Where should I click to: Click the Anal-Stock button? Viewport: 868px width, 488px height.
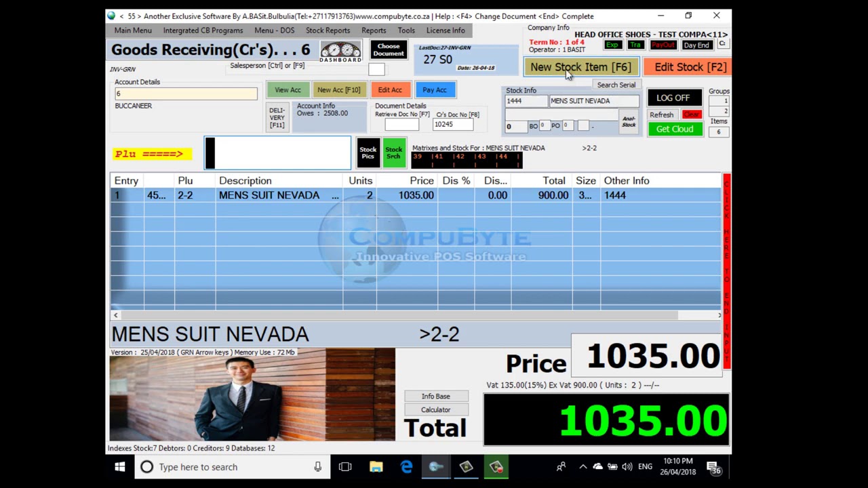[629, 122]
